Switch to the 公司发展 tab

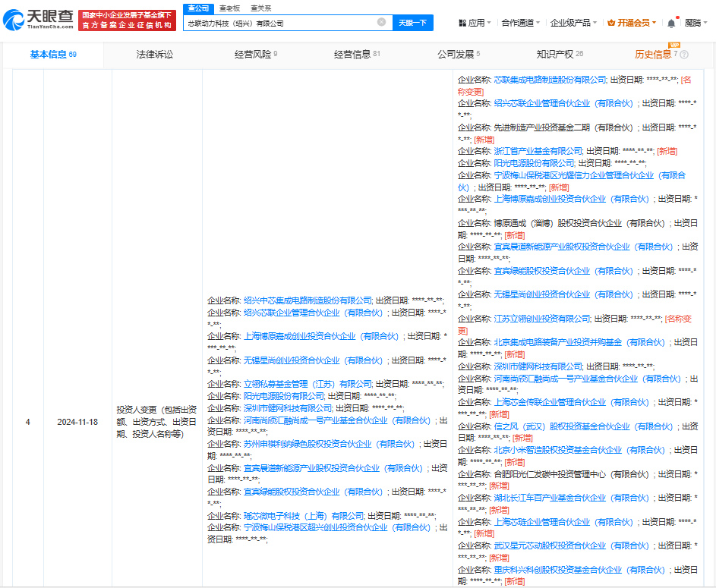(459, 55)
